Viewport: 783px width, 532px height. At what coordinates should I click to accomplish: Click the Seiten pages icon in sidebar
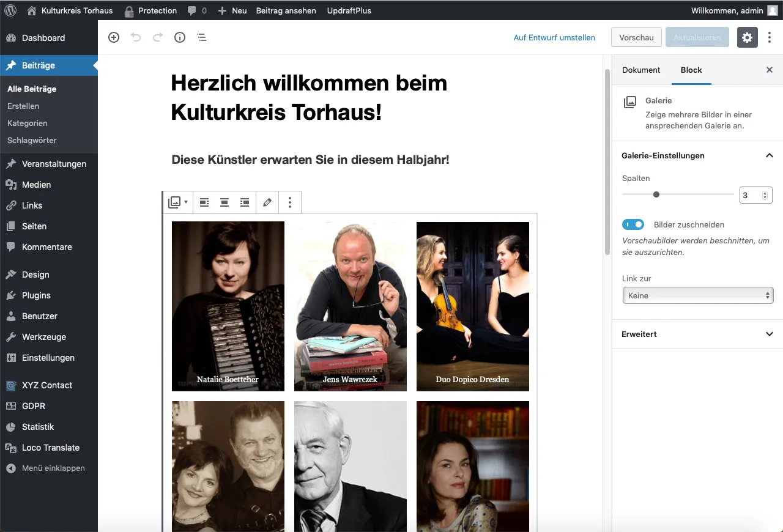pyautogui.click(x=11, y=226)
